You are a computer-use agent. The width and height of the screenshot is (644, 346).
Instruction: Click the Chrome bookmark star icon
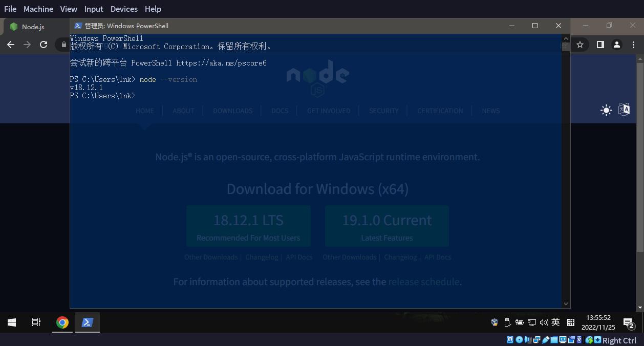click(580, 45)
